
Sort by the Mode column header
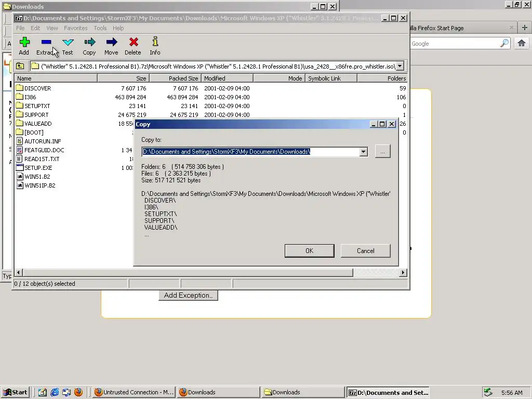click(x=279, y=78)
